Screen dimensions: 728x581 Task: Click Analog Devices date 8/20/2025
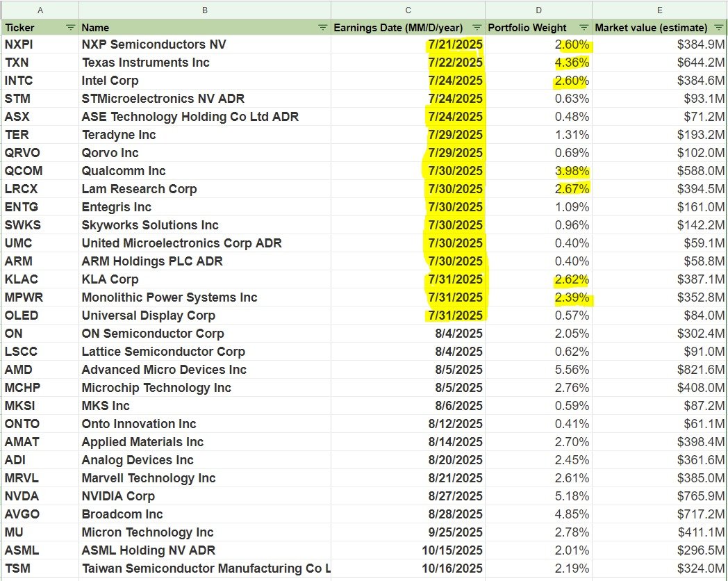[408, 461]
